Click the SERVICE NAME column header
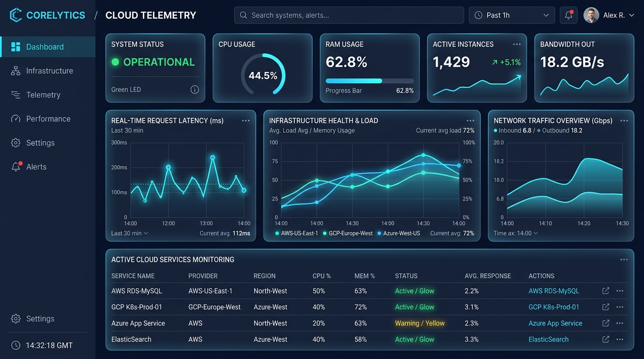 pyautogui.click(x=133, y=276)
